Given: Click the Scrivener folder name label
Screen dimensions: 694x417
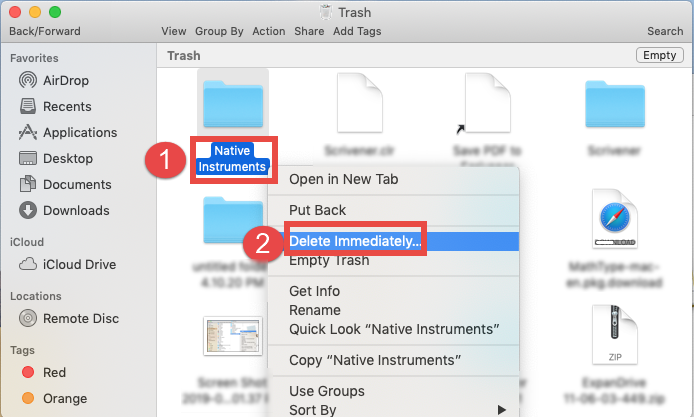Looking at the screenshot, I should [614, 151].
